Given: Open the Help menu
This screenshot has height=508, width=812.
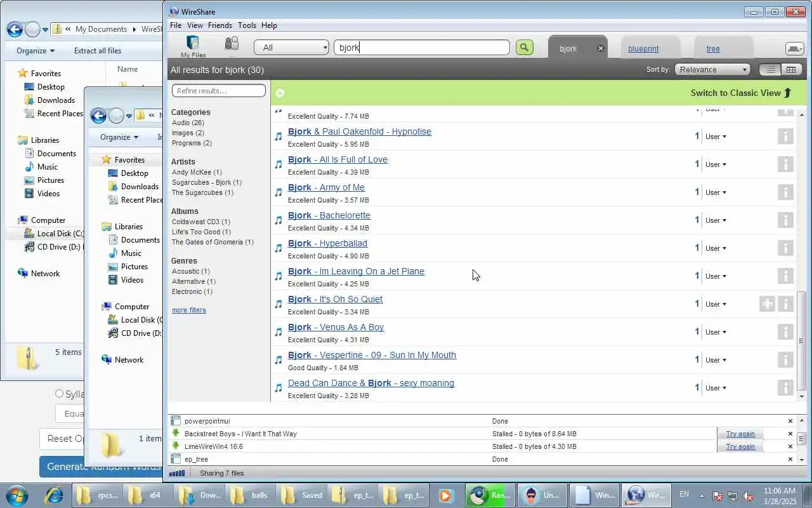Looking at the screenshot, I should tap(269, 25).
